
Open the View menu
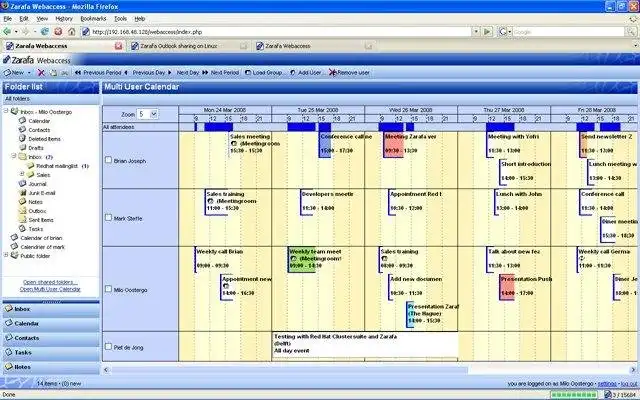(x=42, y=19)
